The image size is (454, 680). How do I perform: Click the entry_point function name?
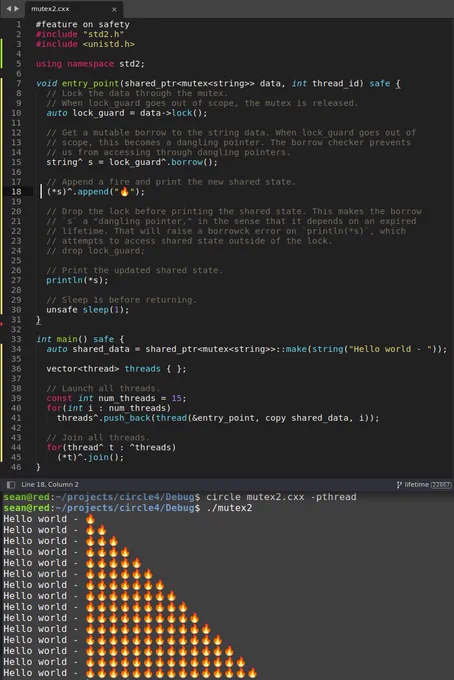pyautogui.click(x=90, y=83)
